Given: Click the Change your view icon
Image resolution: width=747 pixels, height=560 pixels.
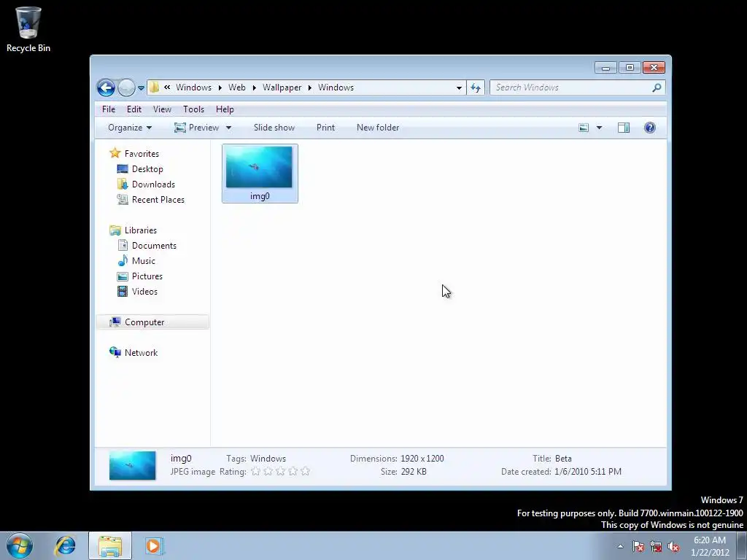Looking at the screenshot, I should coord(584,128).
